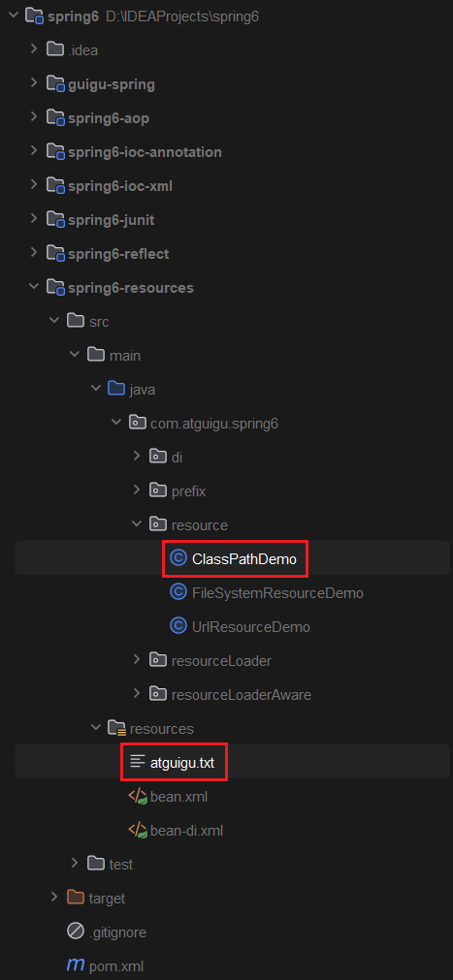Click the Maven pom.xml icon
Image resolution: width=453 pixels, height=980 pixels.
[x=75, y=965]
